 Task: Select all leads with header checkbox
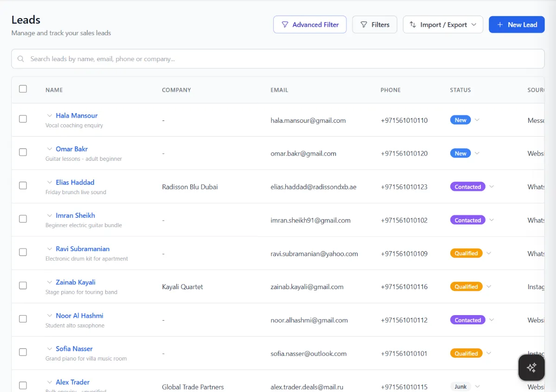point(23,89)
